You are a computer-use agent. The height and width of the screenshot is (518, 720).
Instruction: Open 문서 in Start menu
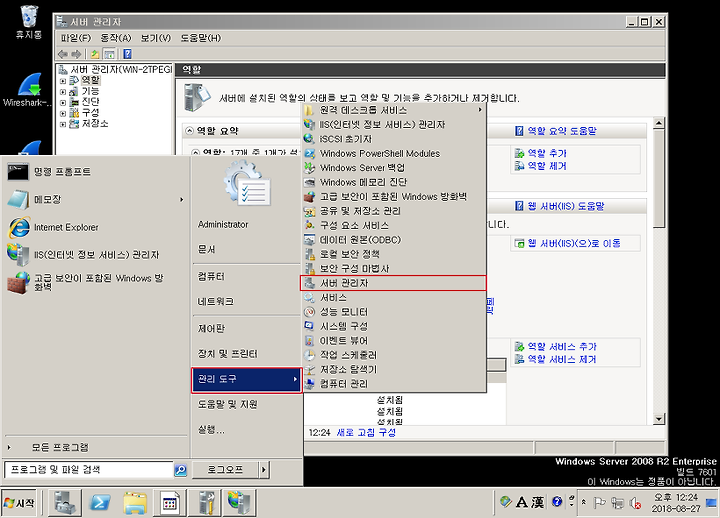[x=207, y=249]
